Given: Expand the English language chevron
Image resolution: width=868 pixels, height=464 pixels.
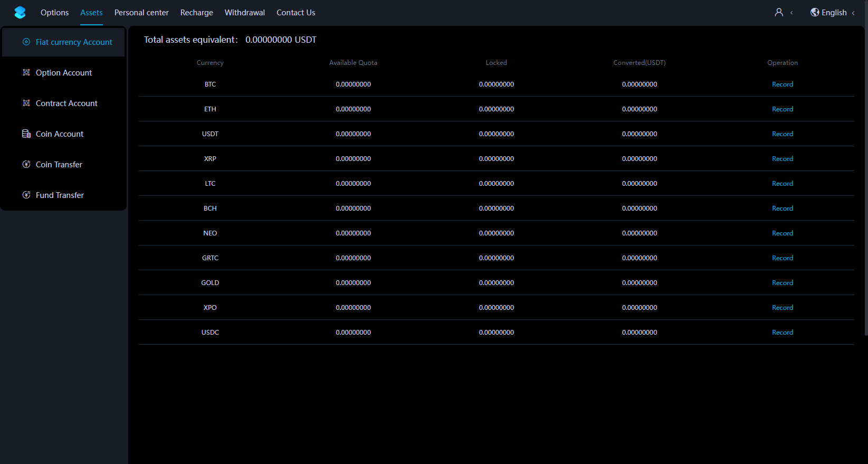Looking at the screenshot, I should pos(853,13).
